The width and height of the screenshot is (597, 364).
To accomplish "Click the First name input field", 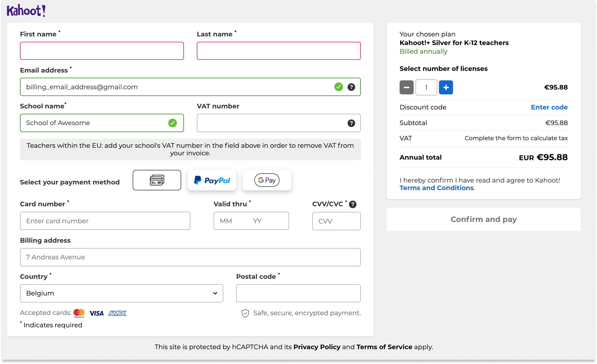I will click(102, 51).
